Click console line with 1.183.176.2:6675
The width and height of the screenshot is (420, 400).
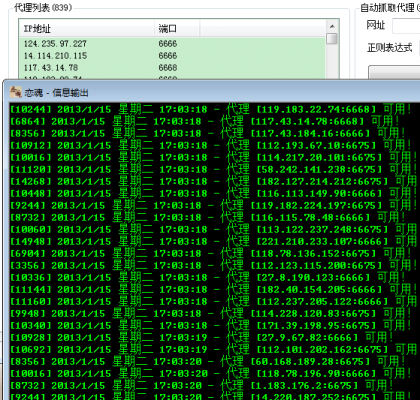tap(202, 385)
